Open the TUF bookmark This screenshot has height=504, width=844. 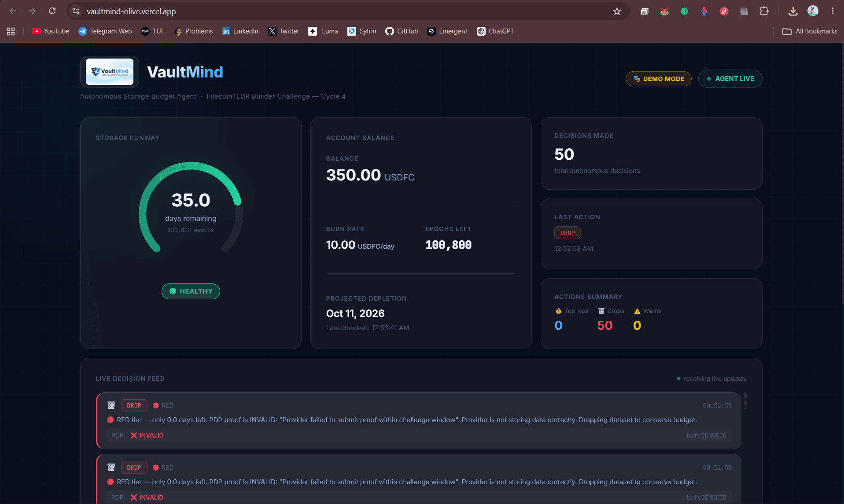[153, 31]
